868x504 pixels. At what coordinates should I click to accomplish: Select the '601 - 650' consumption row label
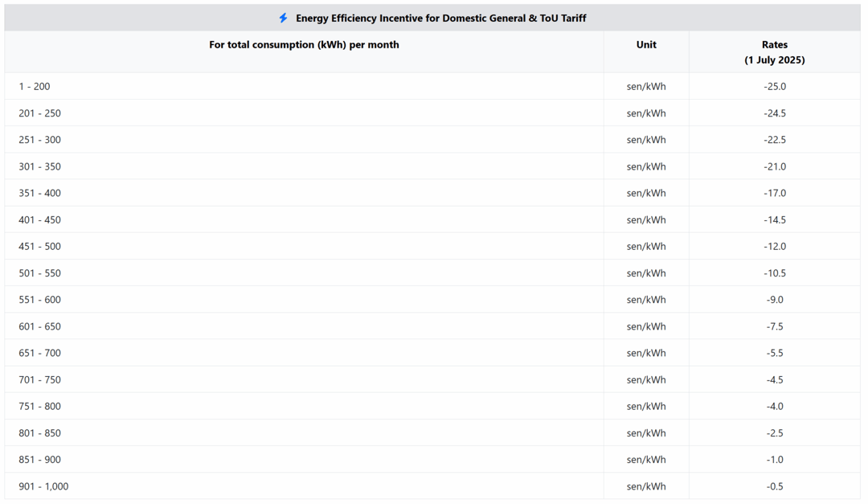(x=40, y=326)
